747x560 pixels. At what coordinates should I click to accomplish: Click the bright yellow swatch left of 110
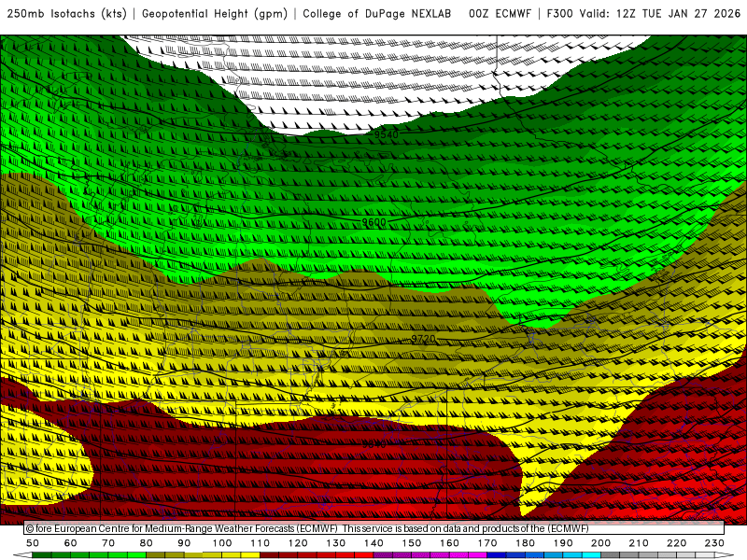tap(250, 555)
